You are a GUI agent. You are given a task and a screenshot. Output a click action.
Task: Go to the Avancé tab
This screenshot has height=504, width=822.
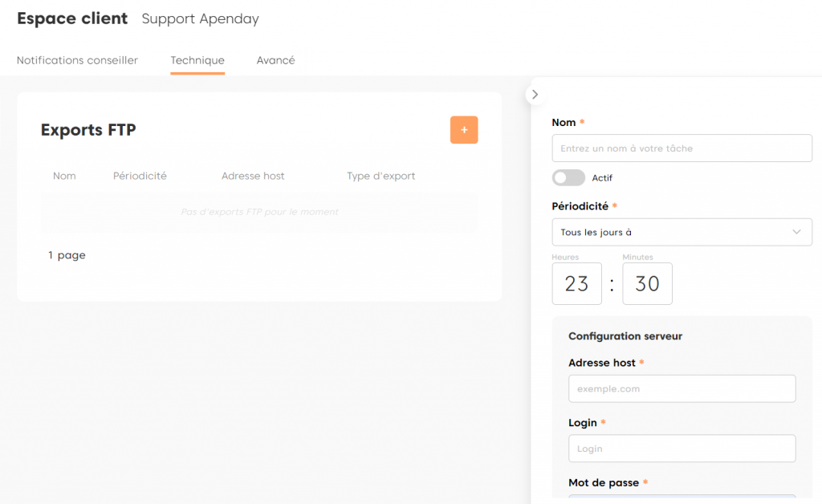click(x=275, y=60)
